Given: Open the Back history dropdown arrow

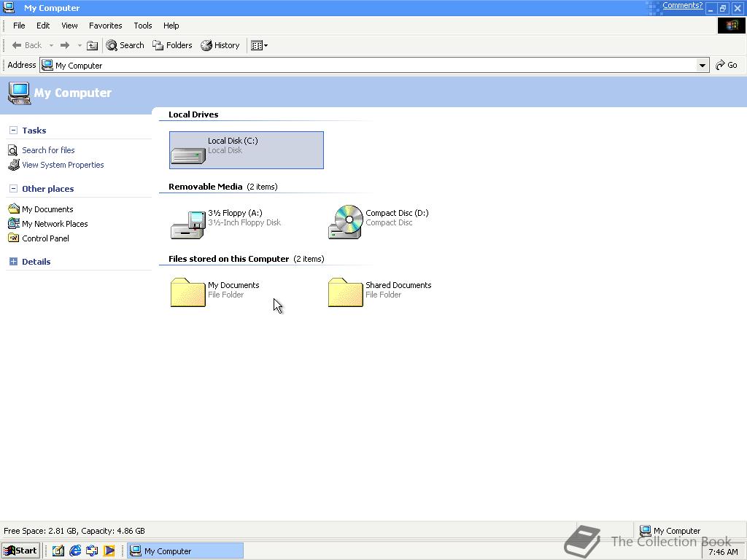Looking at the screenshot, I should tap(51, 45).
